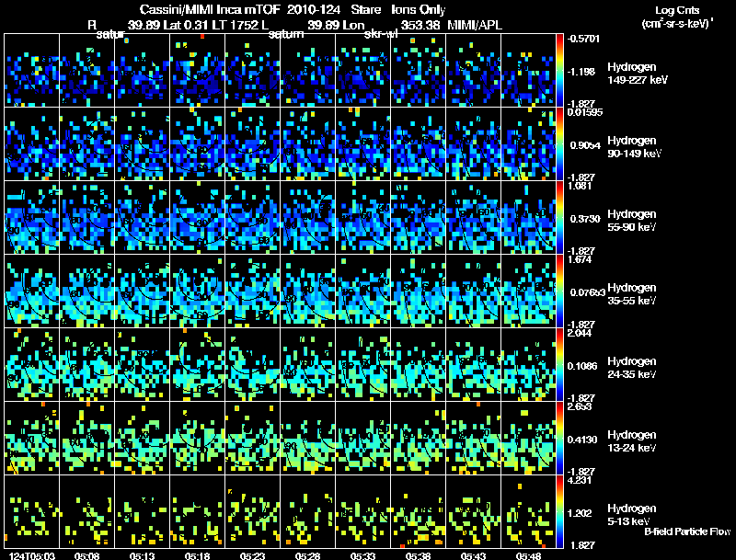
Task: Open the 5-13 keV image panel at 05:48
Action: tap(528, 511)
